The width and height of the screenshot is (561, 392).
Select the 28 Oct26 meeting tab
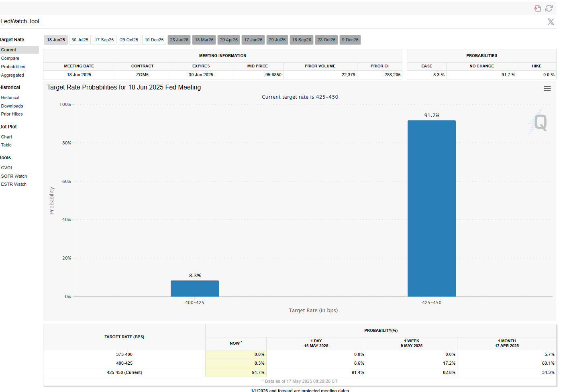click(x=326, y=40)
